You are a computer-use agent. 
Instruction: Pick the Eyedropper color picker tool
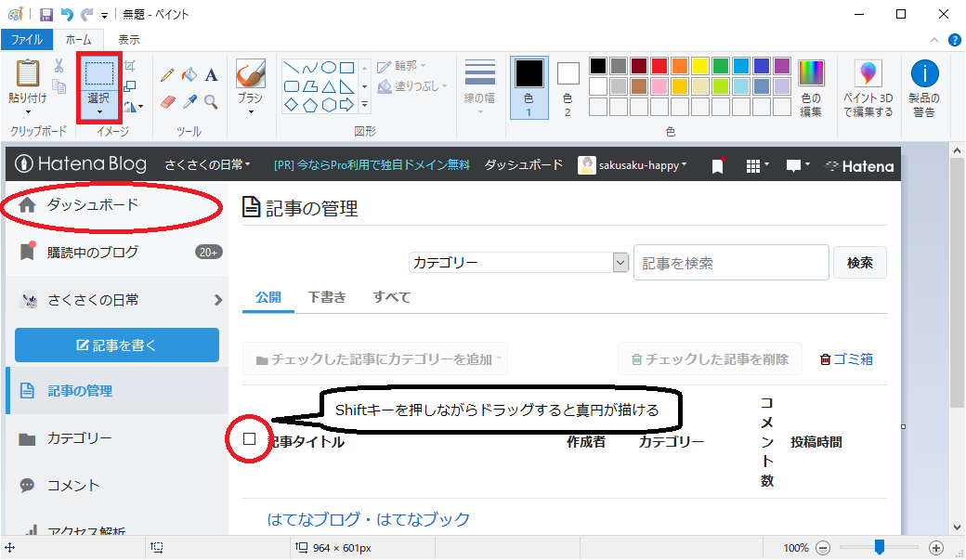[189, 101]
